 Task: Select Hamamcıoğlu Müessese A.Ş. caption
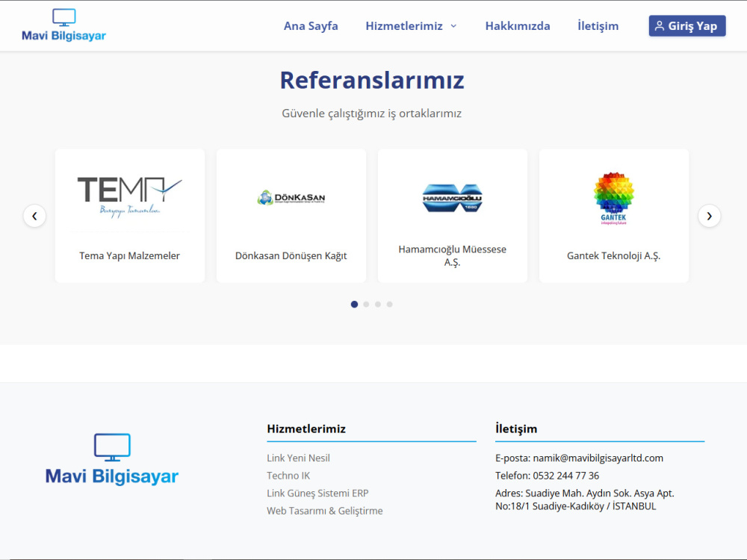[x=452, y=255]
